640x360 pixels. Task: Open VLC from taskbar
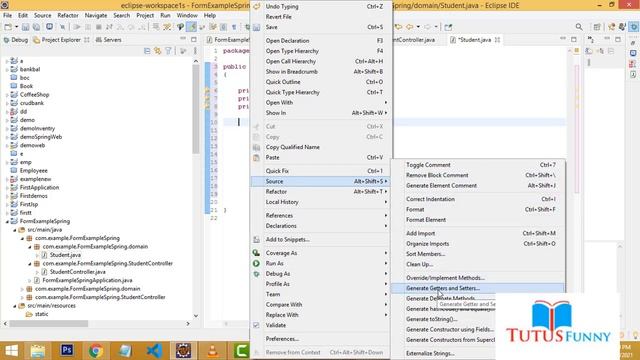212,351
